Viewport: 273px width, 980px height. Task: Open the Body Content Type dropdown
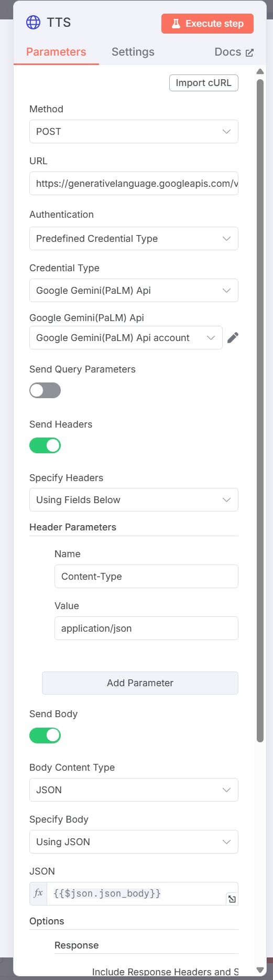pos(134,790)
